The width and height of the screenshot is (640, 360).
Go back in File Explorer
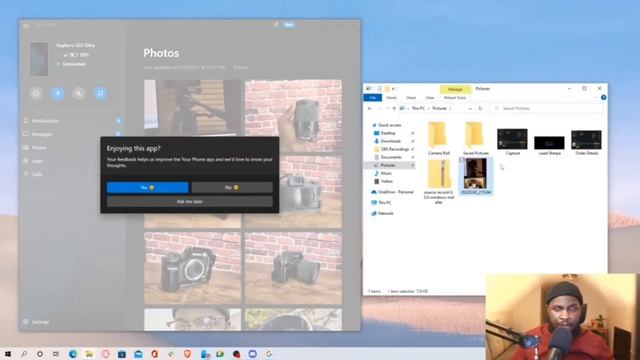point(369,109)
